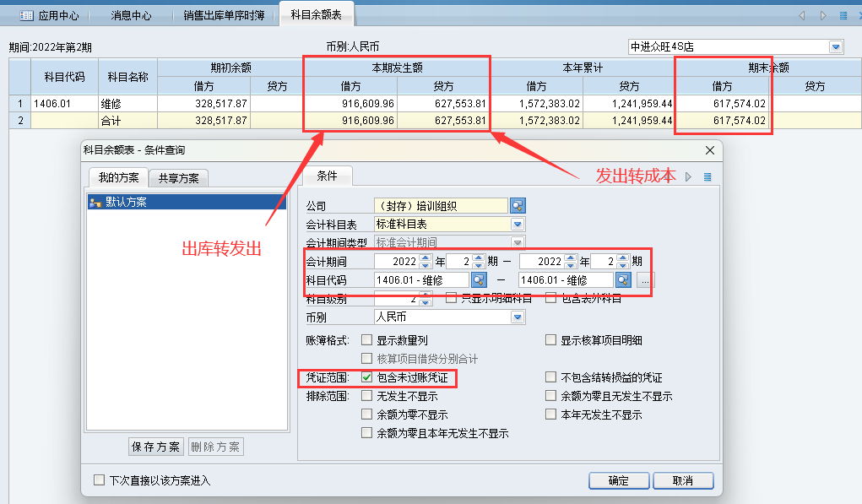This screenshot has height=504, width=862.
Task: Click the dialog's list menu icon near 条件 tab
Action: click(707, 176)
